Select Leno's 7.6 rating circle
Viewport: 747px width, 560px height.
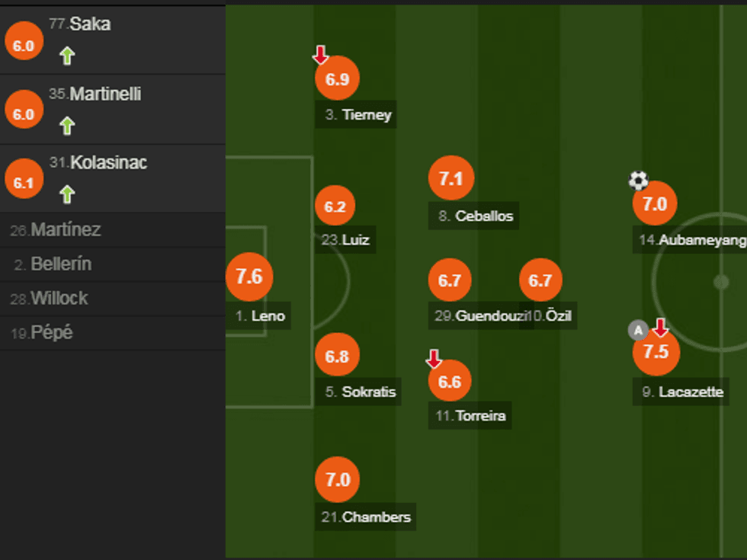click(x=249, y=277)
